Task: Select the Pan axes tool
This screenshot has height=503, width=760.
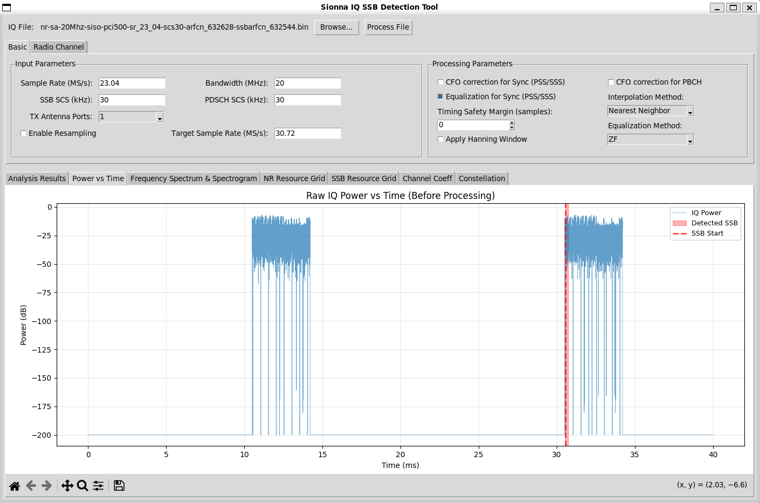Action: click(67, 486)
